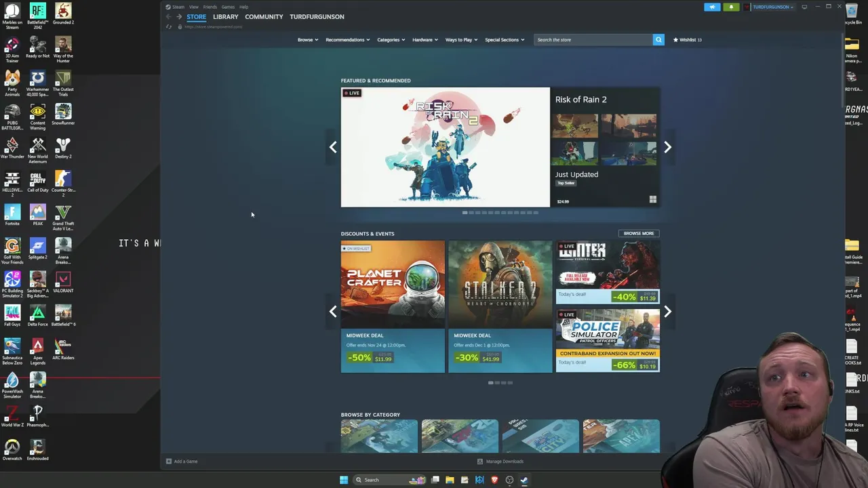Open the View menu

(194, 7)
